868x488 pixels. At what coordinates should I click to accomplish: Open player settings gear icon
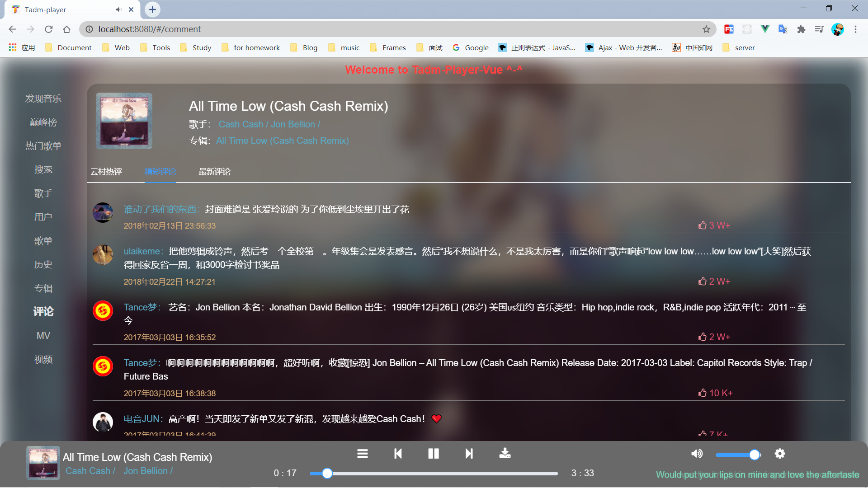[x=779, y=454]
